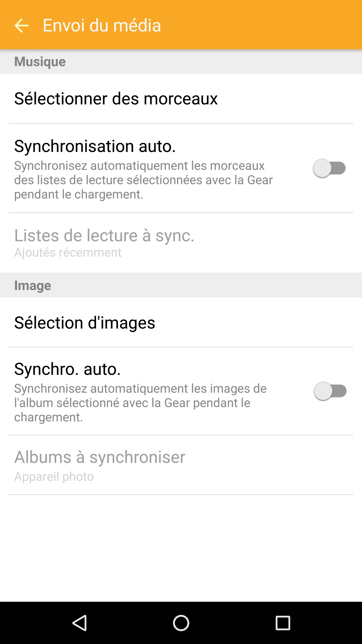Open recent apps with the square button
Viewport: 362px width, 644px height.
tap(283, 623)
